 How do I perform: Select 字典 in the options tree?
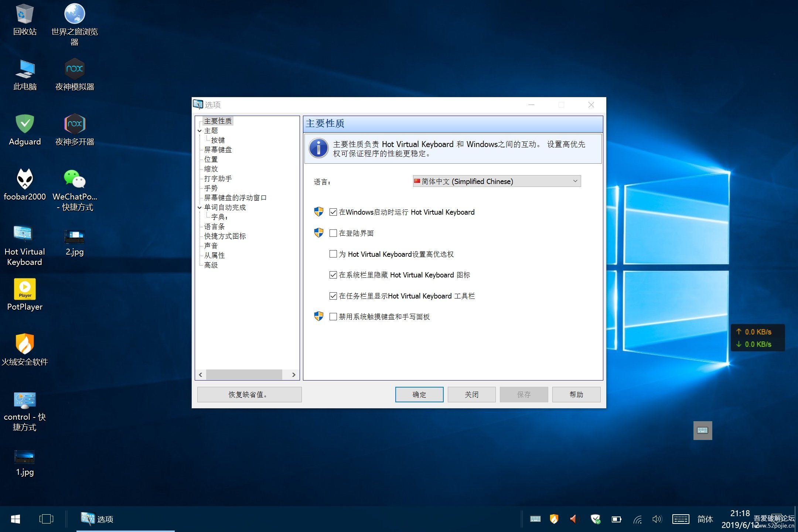point(219,217)
